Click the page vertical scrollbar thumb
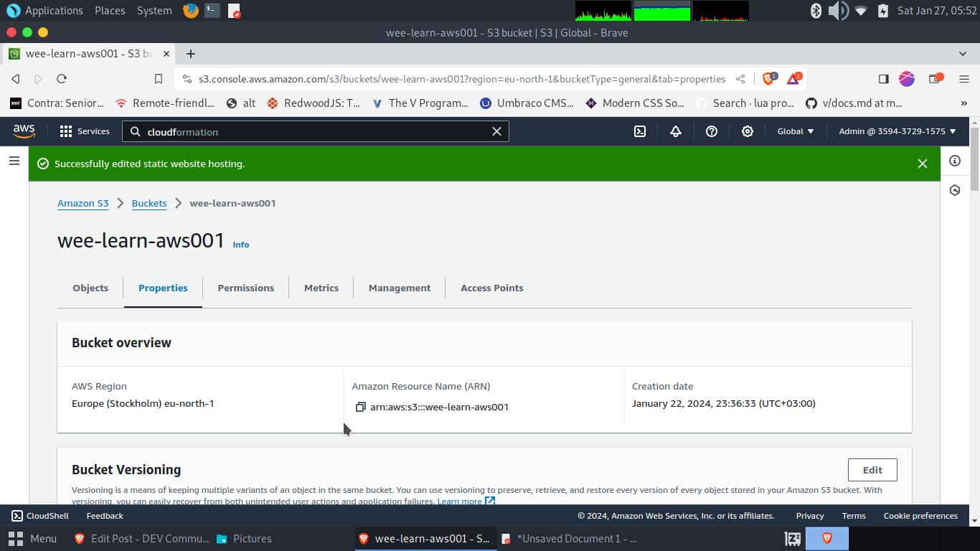 coord(974,159)
